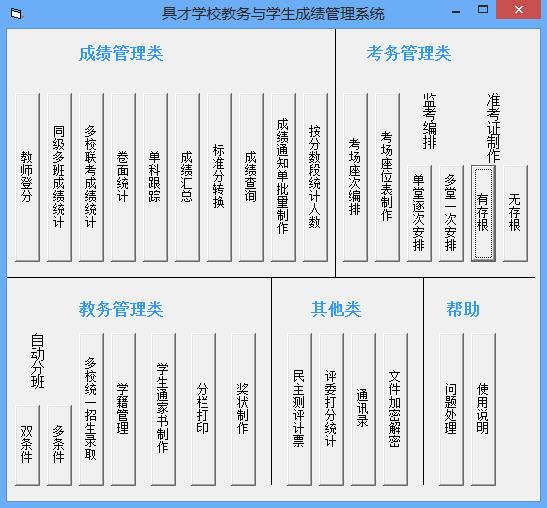Image resolution: width=547 pixels, height=508 pixels.
Task: Select 有存根 under 准考证制作
Action: [x=483, y=214]
